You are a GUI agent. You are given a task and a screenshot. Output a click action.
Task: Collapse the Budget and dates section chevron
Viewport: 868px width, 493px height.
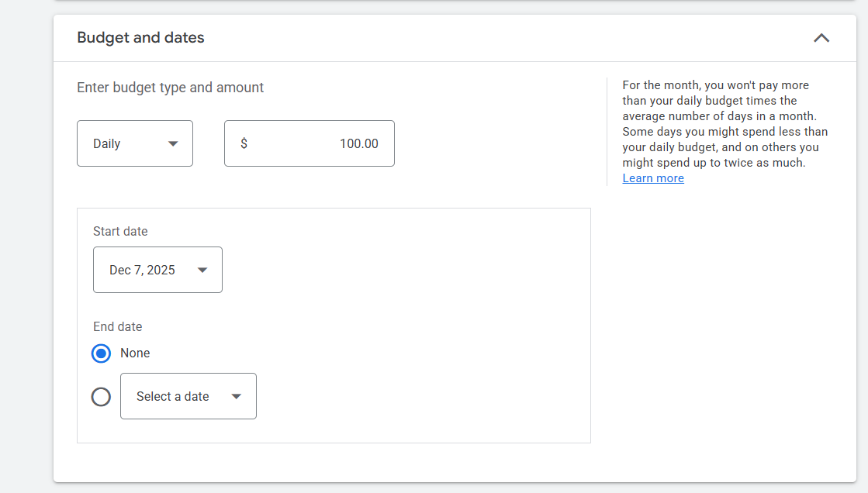[821, 38]
